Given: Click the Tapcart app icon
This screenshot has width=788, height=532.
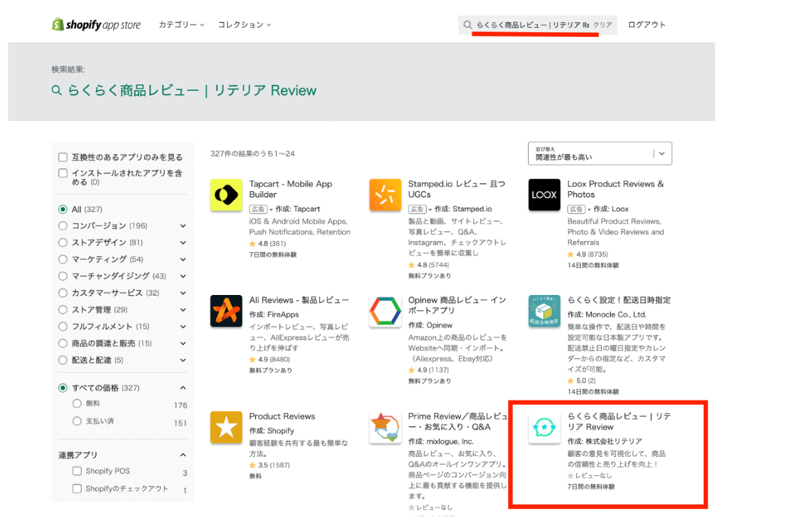Looking at the screenshot, I should coord(226,195).
